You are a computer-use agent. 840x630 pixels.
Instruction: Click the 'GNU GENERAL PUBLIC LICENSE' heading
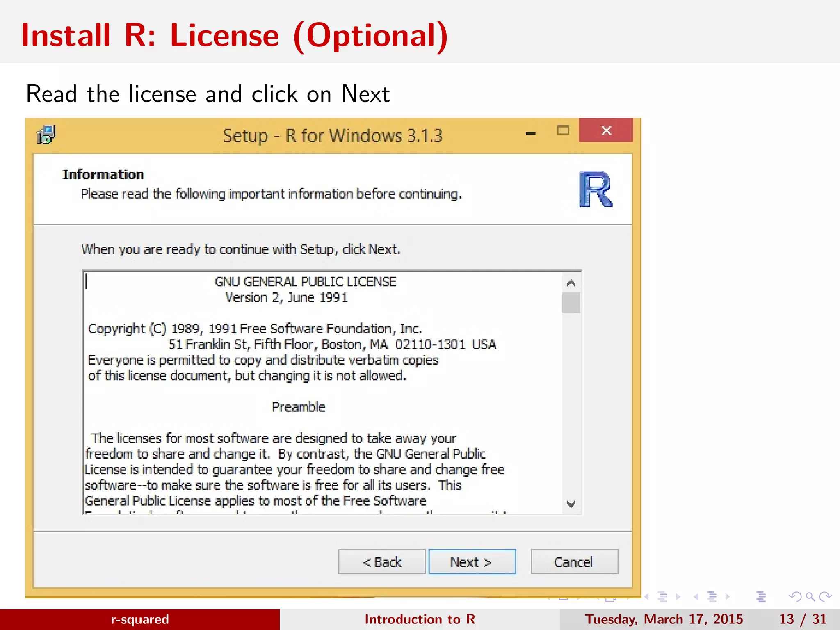[306, 282]
